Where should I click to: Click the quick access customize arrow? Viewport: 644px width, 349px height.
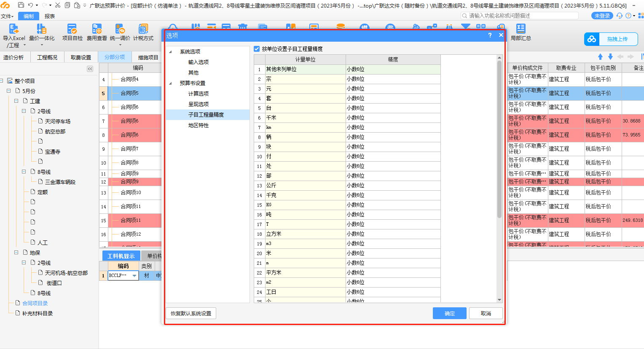pyautogui.click(x=85, y=5)
